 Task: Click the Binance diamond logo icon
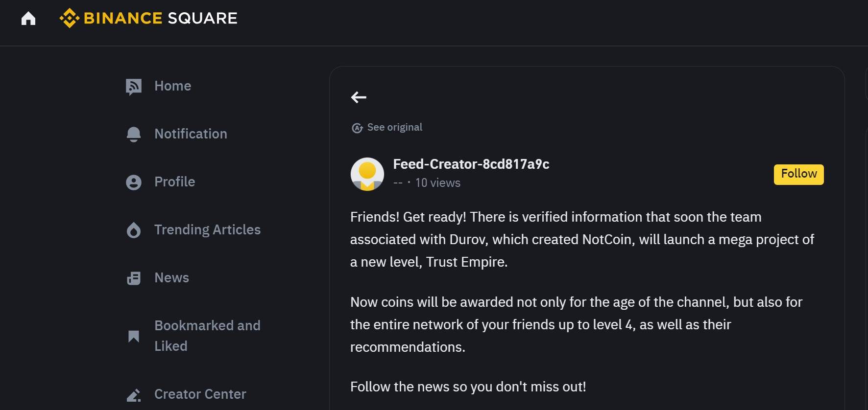click(x=69, y=18)
